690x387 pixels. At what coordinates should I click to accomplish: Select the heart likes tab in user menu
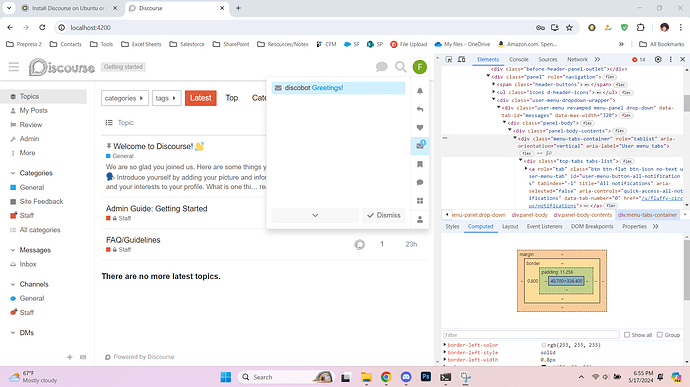coord(420,127)
